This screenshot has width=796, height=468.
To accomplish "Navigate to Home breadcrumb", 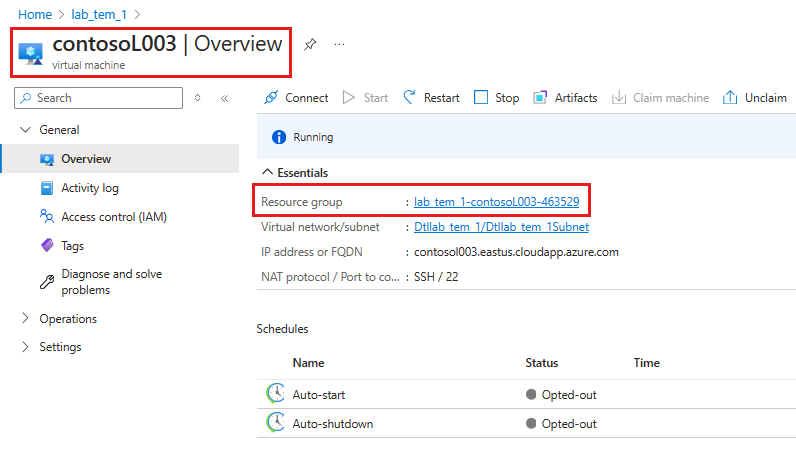I will (x=35, y=14).
